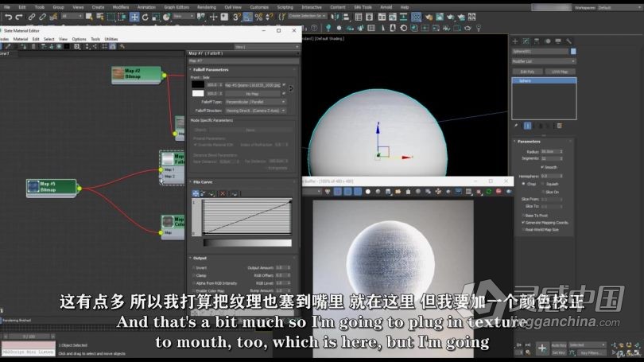
Task: Open Material menu in Slate Material Editor
Action: pos(20,39)
